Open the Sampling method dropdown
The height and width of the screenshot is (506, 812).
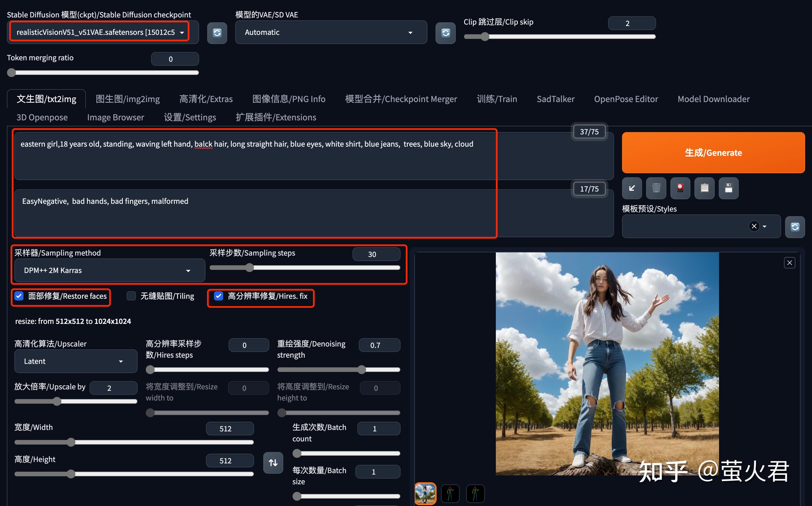tap(108, 270)
